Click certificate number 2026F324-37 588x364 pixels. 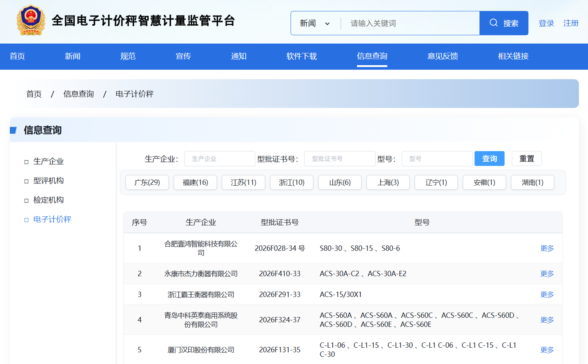[x=280, y=320]
